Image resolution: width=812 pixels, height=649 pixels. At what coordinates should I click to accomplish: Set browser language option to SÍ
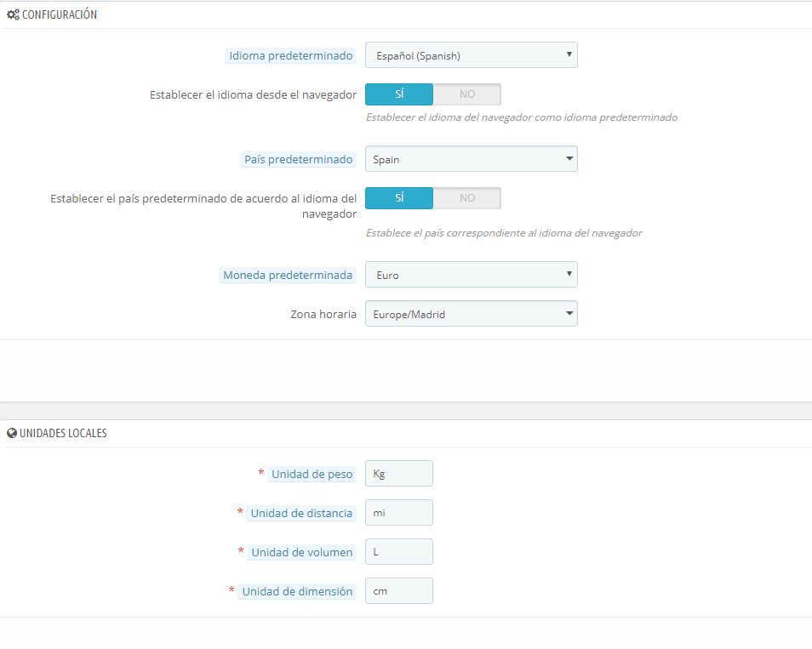tap(399, 94)
